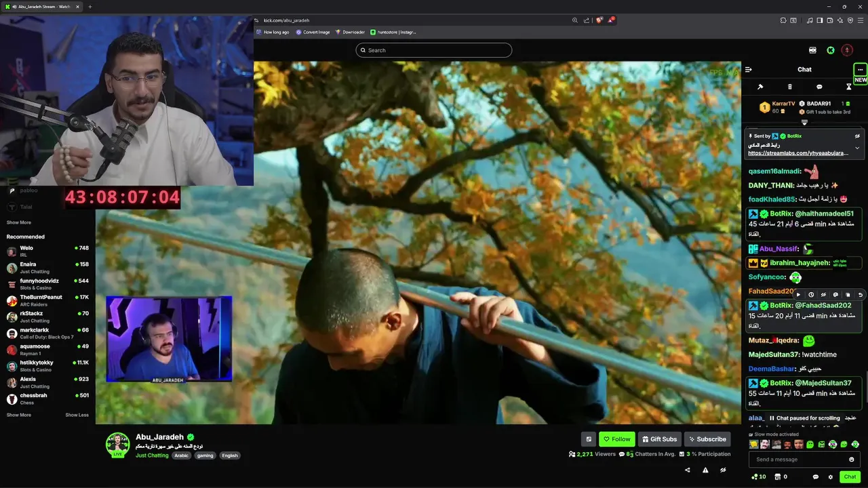Open chat settings gear icon
The height and width of the screenshot is (488, 868).
[831, 477]
